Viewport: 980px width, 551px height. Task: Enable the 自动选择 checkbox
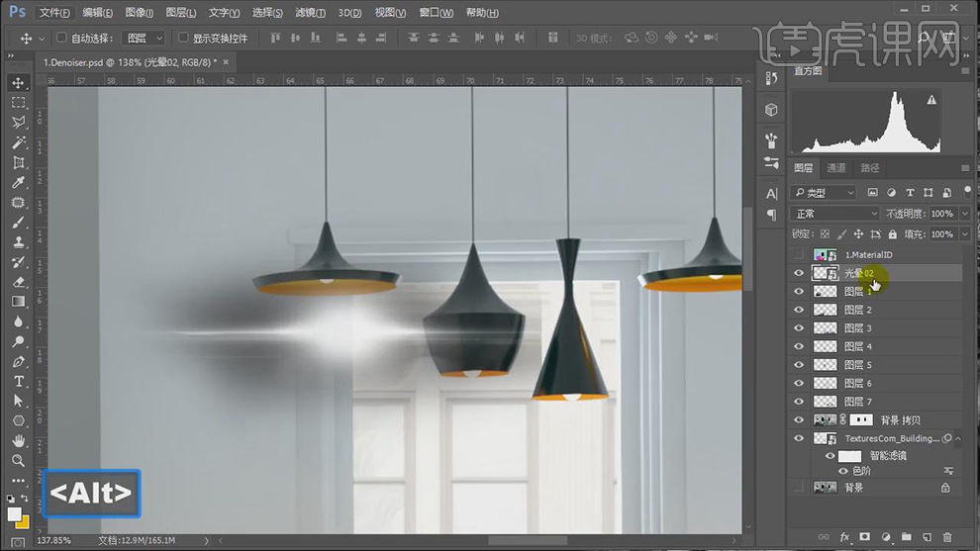[x=61, y=38]
